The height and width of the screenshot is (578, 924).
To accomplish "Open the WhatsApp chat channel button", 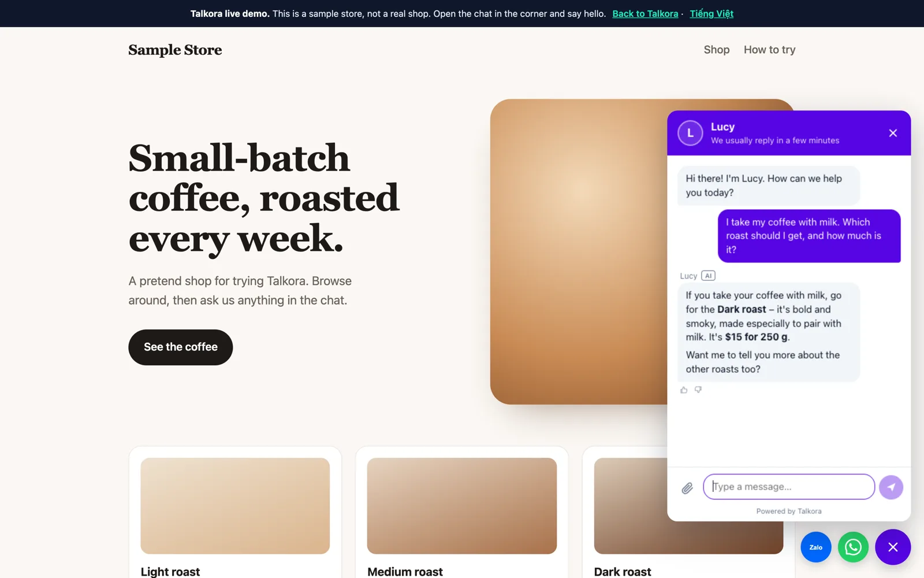I will tap(853, 547).
